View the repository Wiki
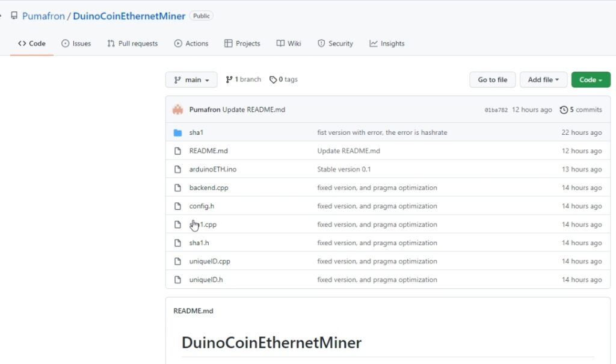Image resolution: width=616 pixels, height=364 pixels. tap(289, 43)
